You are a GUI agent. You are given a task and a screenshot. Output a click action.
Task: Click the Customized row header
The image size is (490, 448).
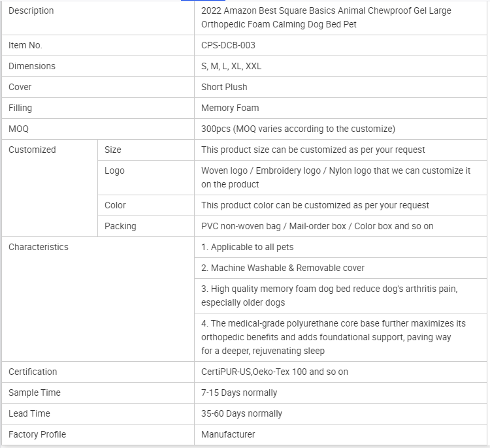[x=32, y=150]
